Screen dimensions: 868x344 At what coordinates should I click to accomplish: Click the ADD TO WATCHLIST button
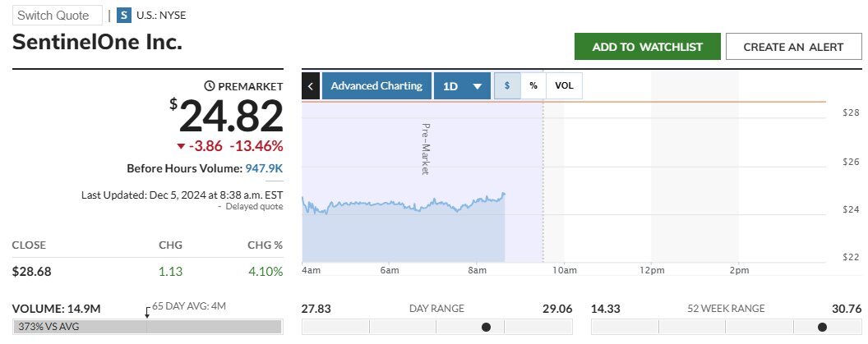647,47
